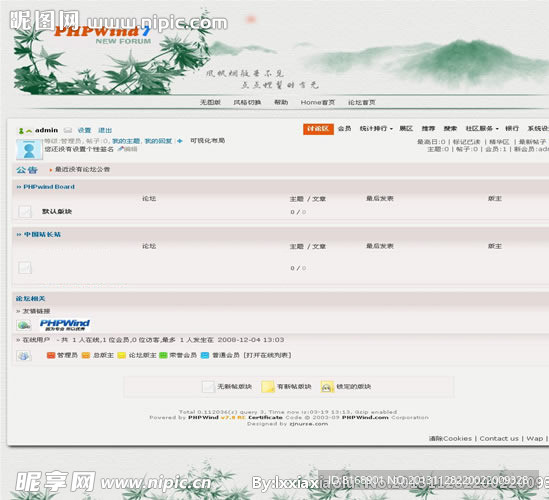Click the green online-status user icon beside admin
Image resolution: width=549 pixels, height=500 pixels.
(21, 131)
